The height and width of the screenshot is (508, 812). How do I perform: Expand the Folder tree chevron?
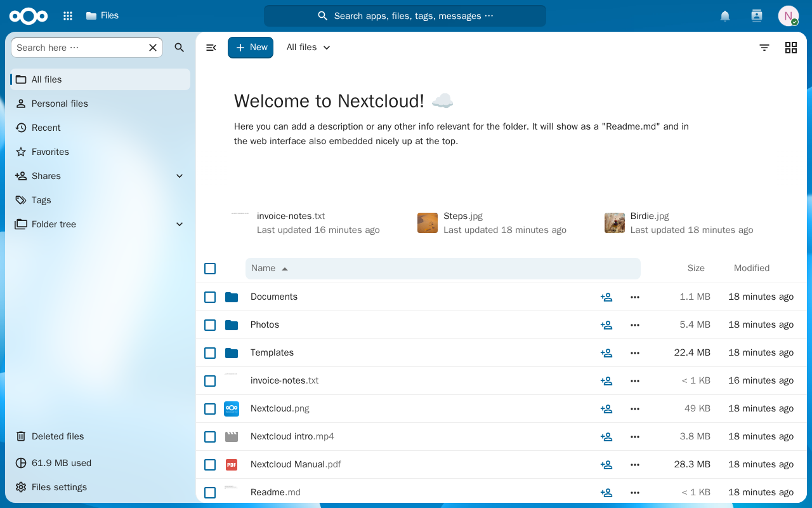[x=180, y=224]
